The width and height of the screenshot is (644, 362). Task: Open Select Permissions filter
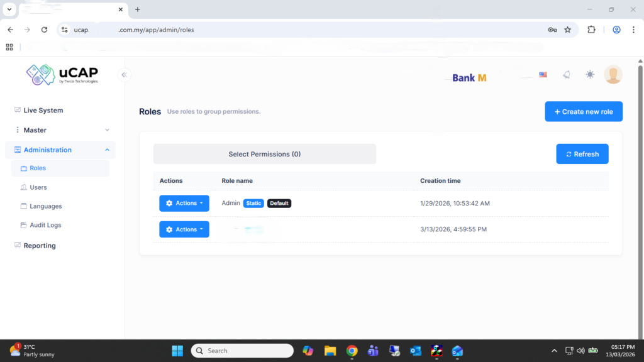(x=264, y=154)
